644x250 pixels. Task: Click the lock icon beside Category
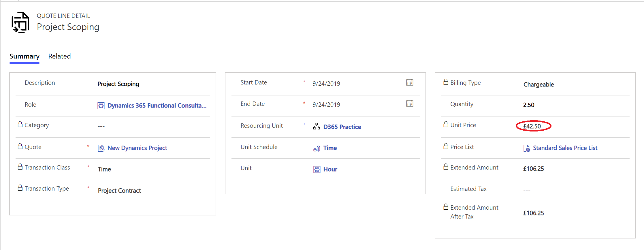pos(20,124)
